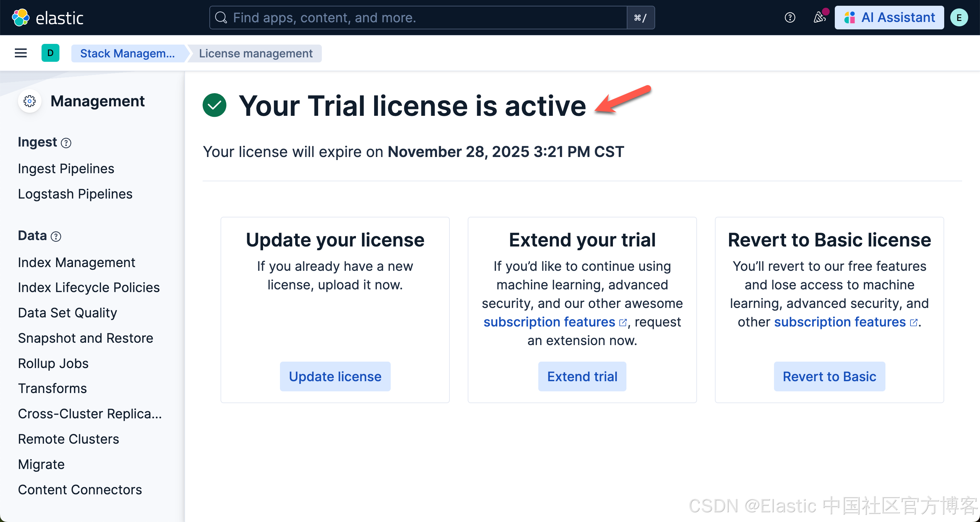Go to Stack Management breadcrumb
This screenshot has height=522, width=980.
127,53
